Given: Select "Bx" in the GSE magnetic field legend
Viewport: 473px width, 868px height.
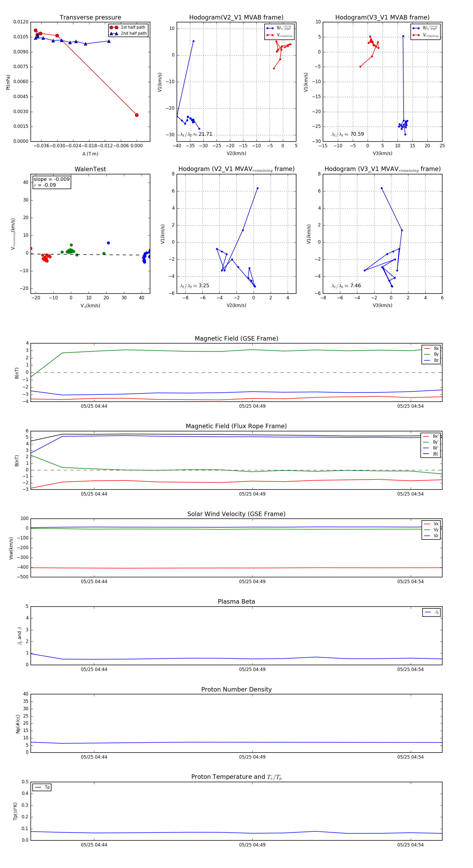Looking at the screenshot, I should [x=431, y=349].
